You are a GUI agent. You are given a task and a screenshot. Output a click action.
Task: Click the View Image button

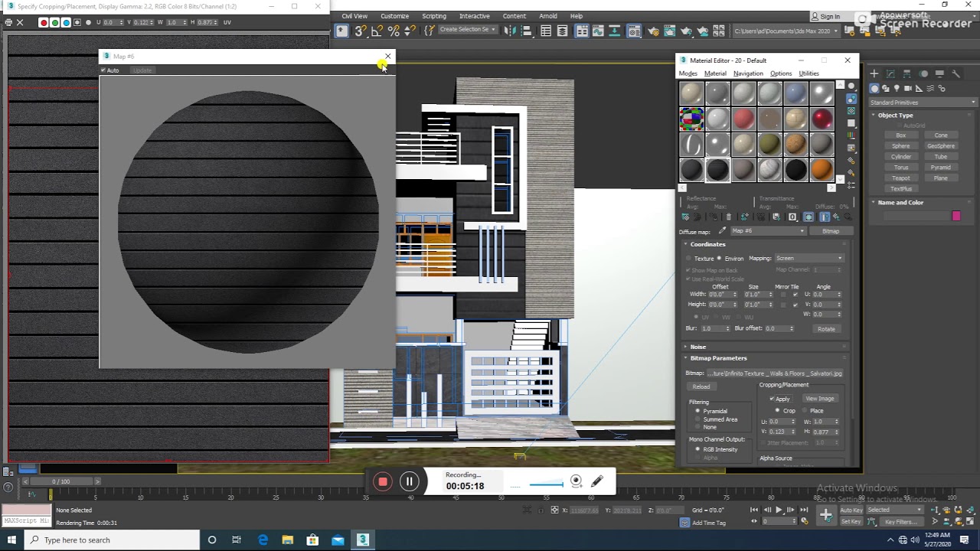[819, 399]
